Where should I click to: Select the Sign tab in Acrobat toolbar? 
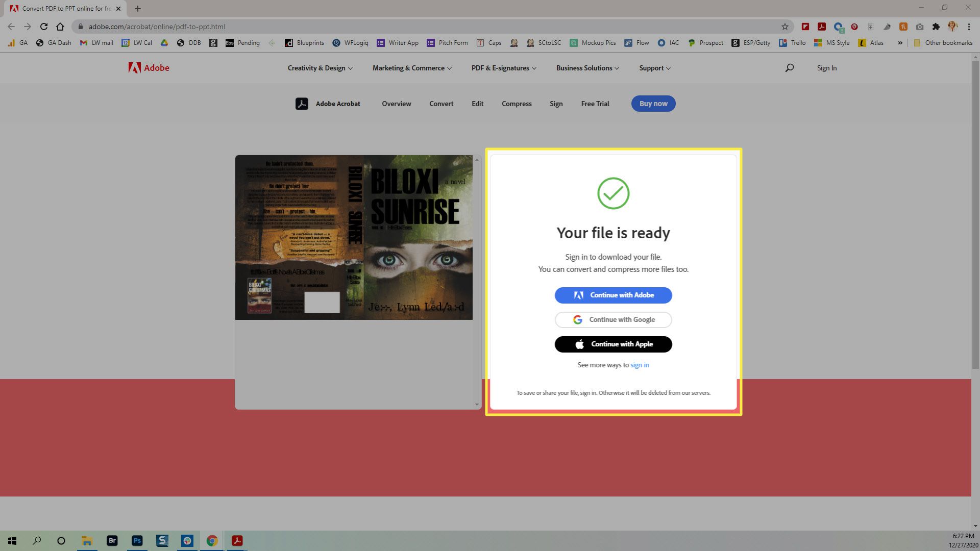point(556,104)
